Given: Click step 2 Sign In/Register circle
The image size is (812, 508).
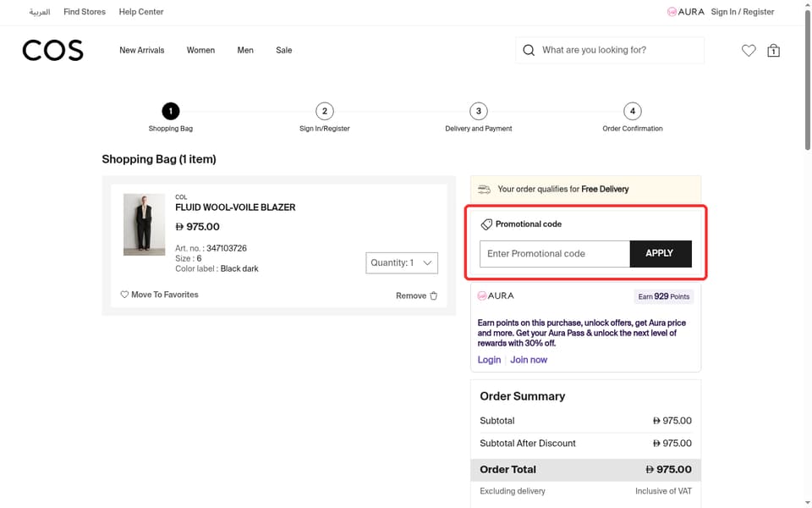Looking at the screenshot, I should [x=325, y=111].
